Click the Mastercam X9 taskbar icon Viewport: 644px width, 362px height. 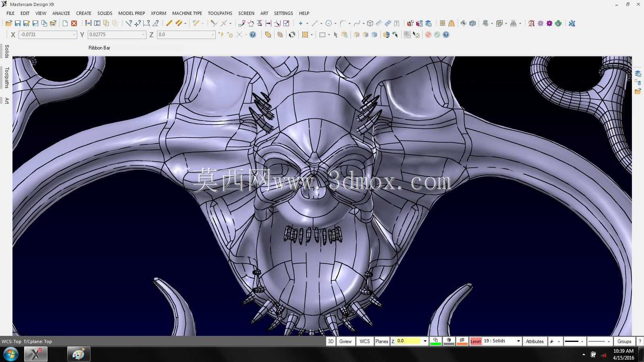pyautogui.click(x=36, y=354)
